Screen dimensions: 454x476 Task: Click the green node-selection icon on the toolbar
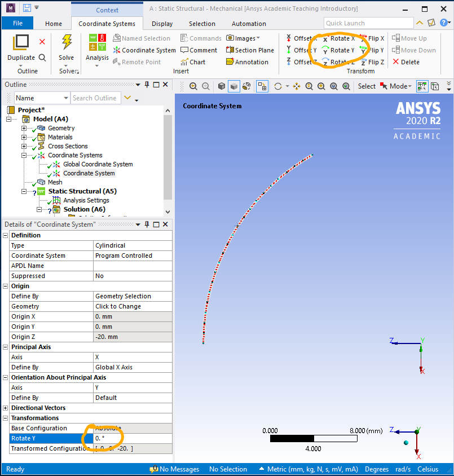[422, 86]
